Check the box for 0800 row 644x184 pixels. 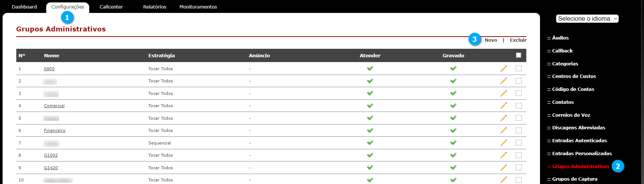tap(519, 68)
